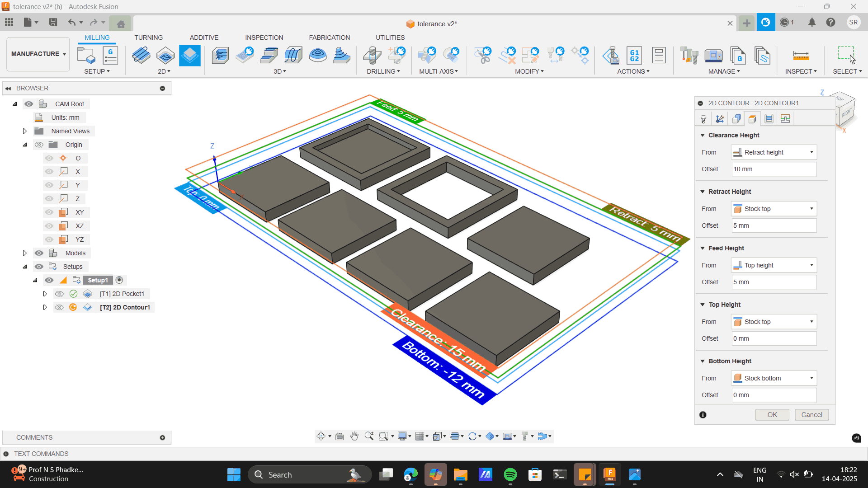868x488 pixels.
Task: Activate Setup1 radio button
Action: coord(119,280)
